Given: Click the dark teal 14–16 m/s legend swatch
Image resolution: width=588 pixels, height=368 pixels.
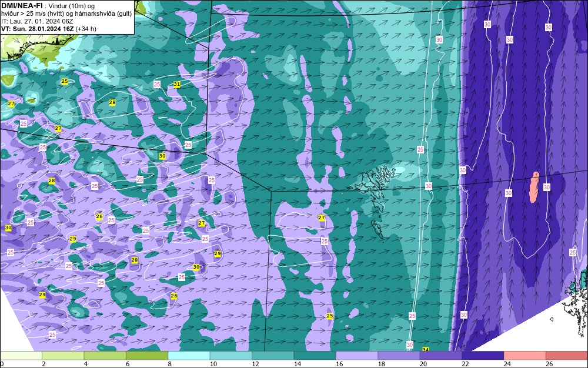Looking at the screenshot, I should point(315,356).
